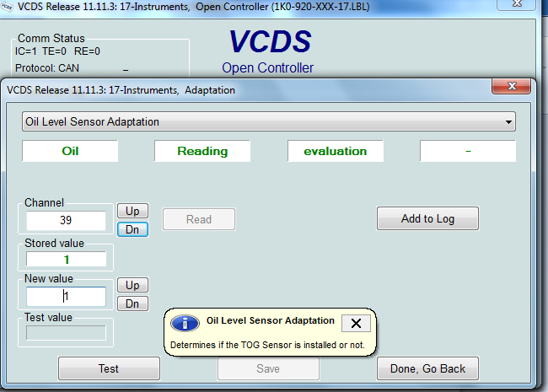Click the Test button

109,368
